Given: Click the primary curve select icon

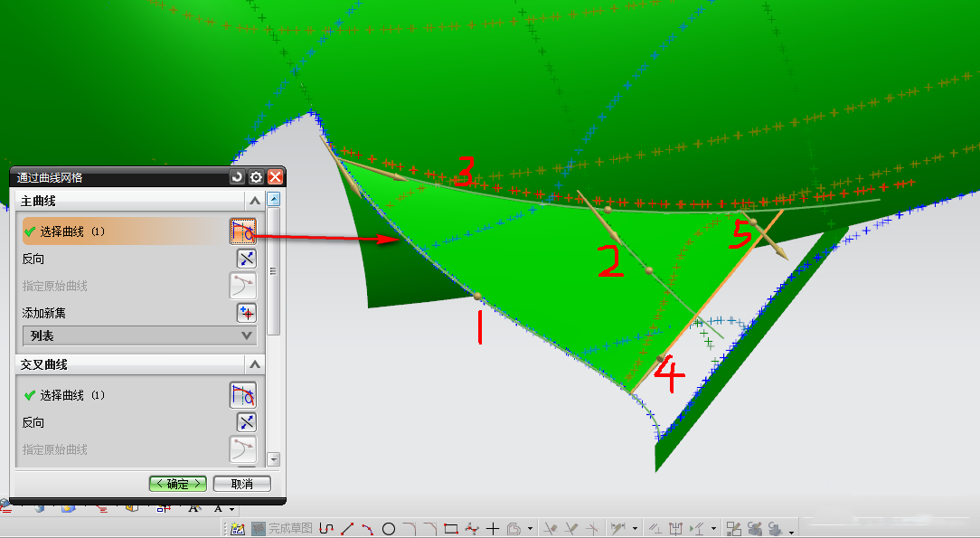Looking at the screenshot, I should coord(242,231).
